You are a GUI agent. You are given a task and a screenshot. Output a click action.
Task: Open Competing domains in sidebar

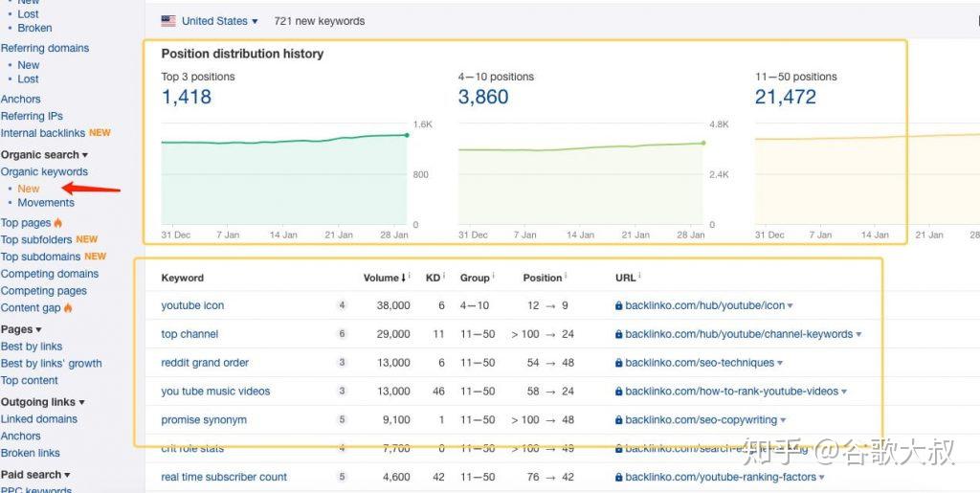(x=50, y=274)
